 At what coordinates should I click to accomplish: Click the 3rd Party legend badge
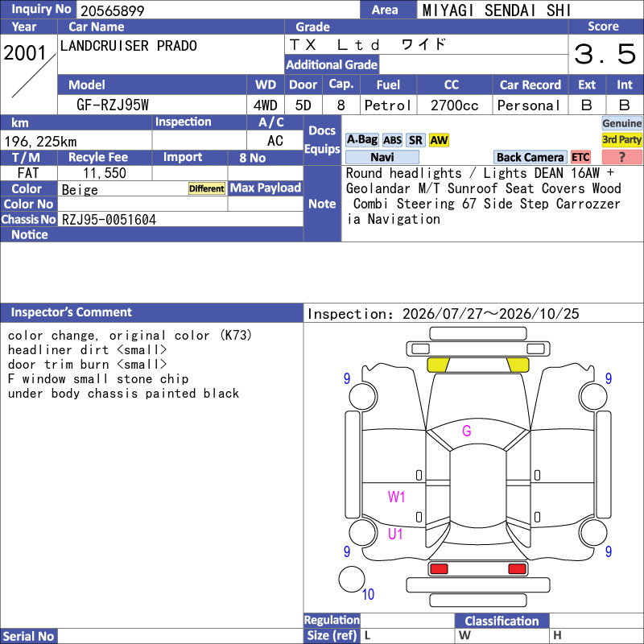point(621,139)
